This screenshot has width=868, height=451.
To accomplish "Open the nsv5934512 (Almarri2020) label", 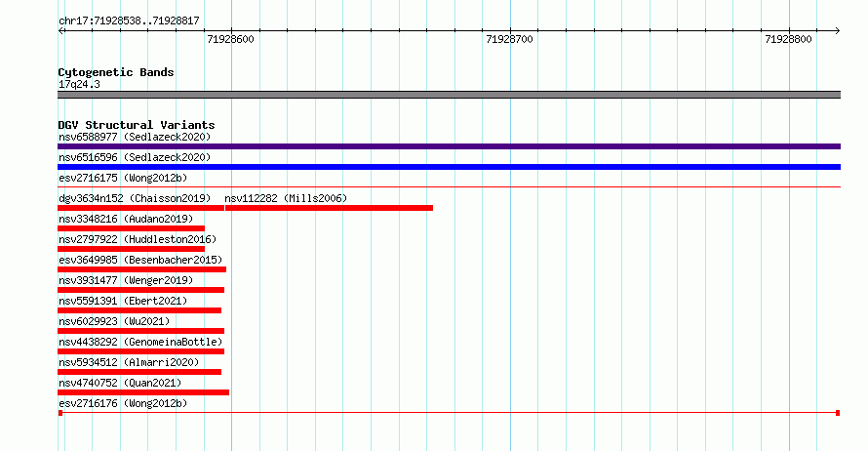I will [x=129, y=362].
